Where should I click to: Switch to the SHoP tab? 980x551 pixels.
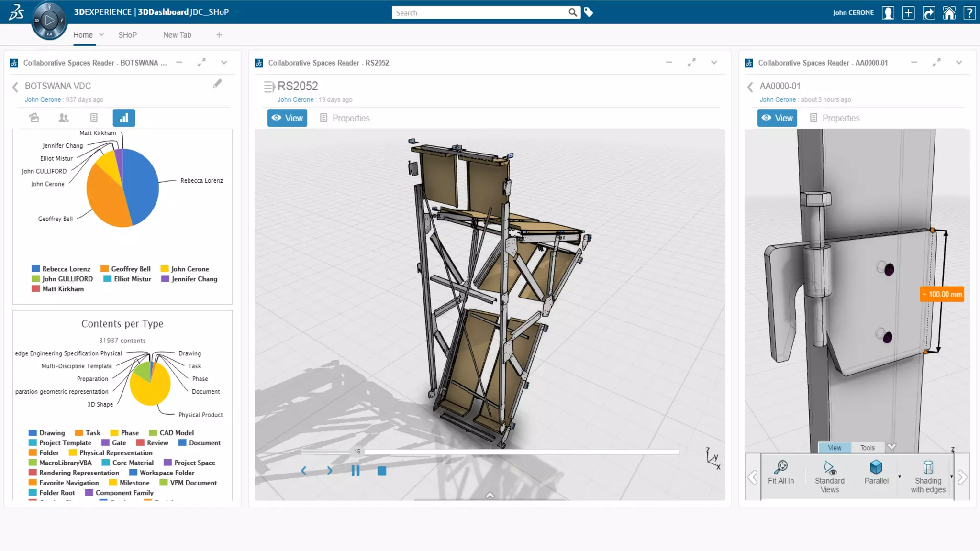coord(127,35)
